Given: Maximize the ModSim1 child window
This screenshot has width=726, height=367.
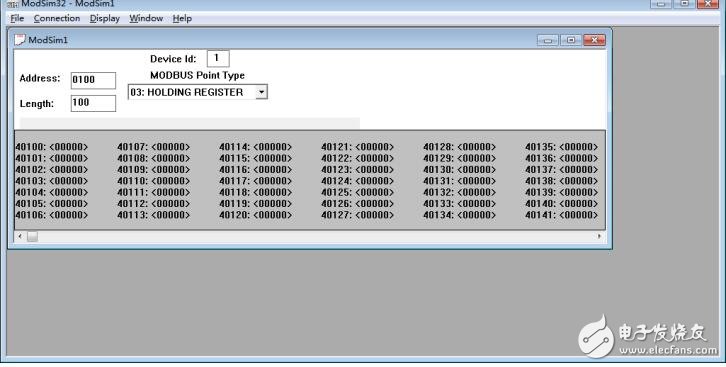Looking at the screenshot, I should click(x=571, y=40).
